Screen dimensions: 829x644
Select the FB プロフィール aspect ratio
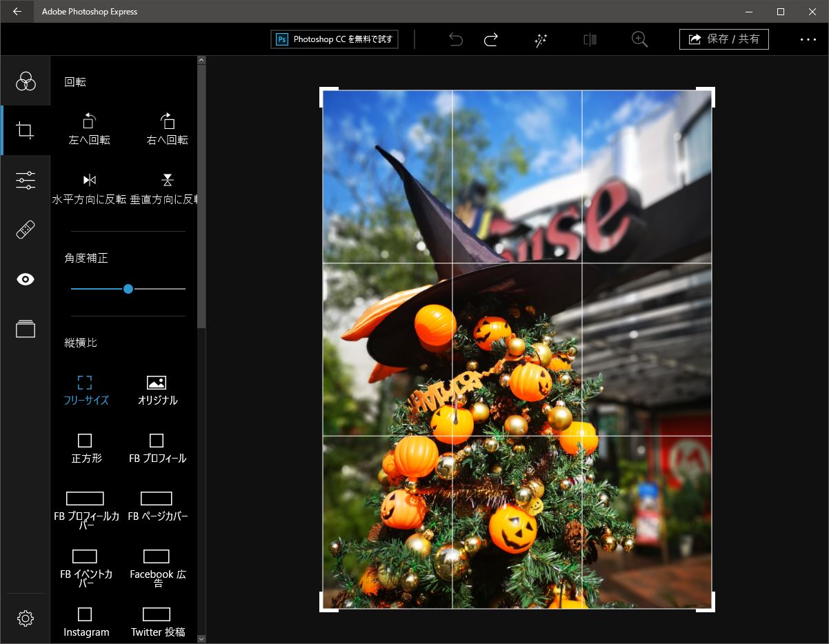(x=157, y=448)
